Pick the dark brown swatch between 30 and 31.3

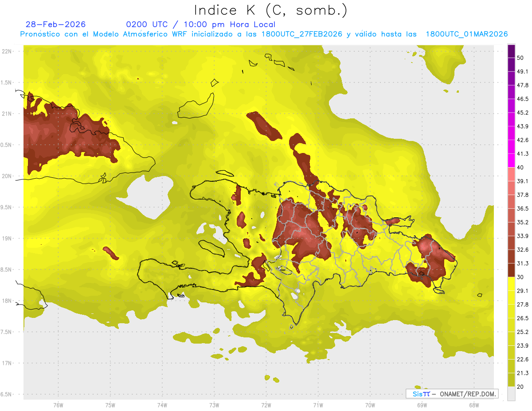pyautogui.click(x=511, y=270)
